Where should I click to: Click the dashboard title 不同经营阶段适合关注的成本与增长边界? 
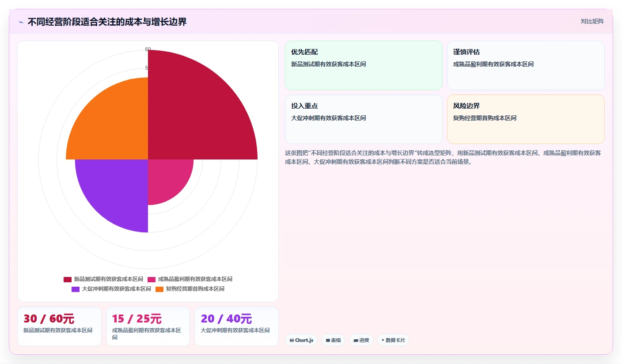pos(107,22)
